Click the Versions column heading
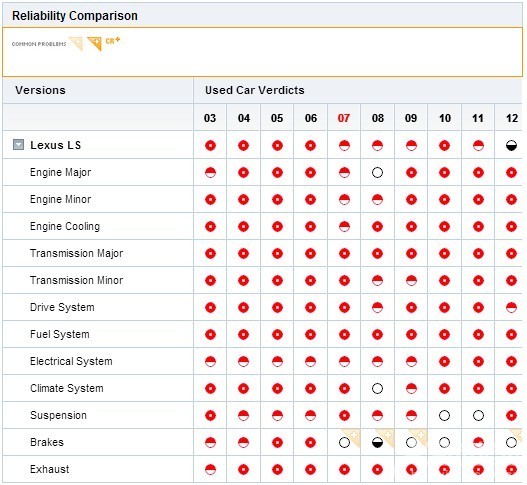 click(x=40, y=90)
